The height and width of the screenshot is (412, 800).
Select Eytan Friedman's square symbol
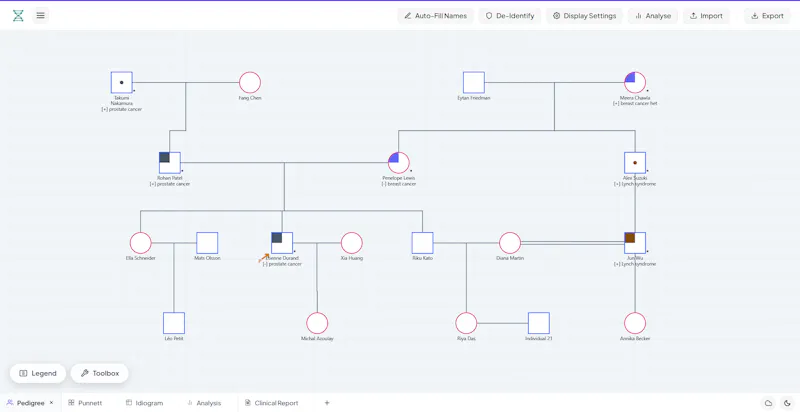pos(474,83)
